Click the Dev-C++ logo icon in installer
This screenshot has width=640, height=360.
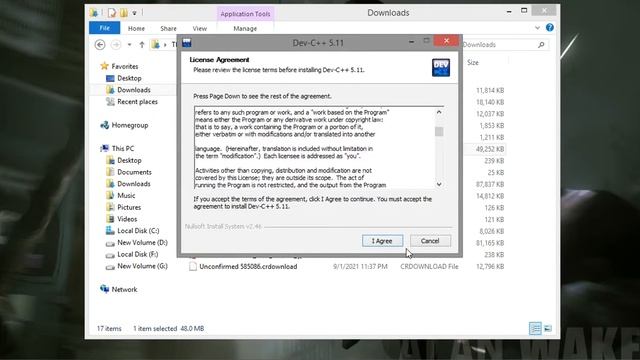[x=441, y=67]
